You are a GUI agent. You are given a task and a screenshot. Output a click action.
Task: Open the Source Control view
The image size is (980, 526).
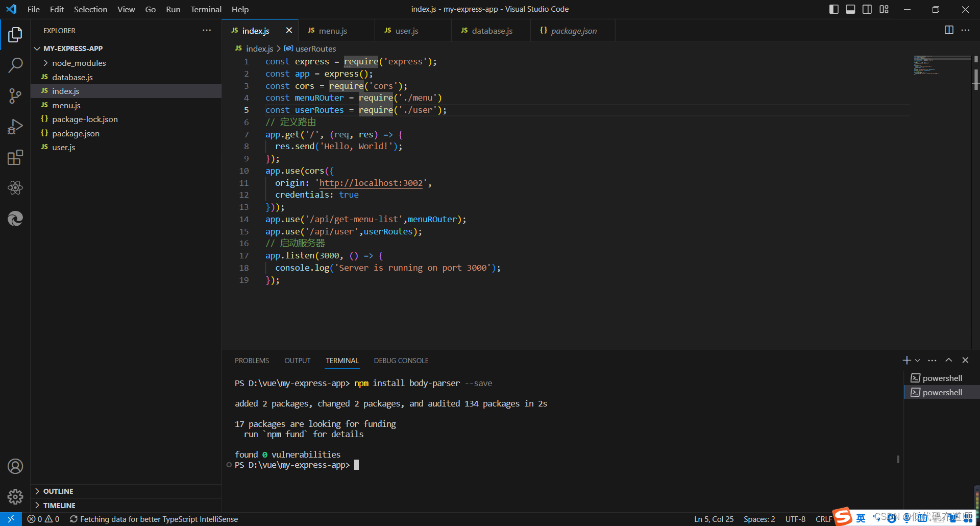15,96
